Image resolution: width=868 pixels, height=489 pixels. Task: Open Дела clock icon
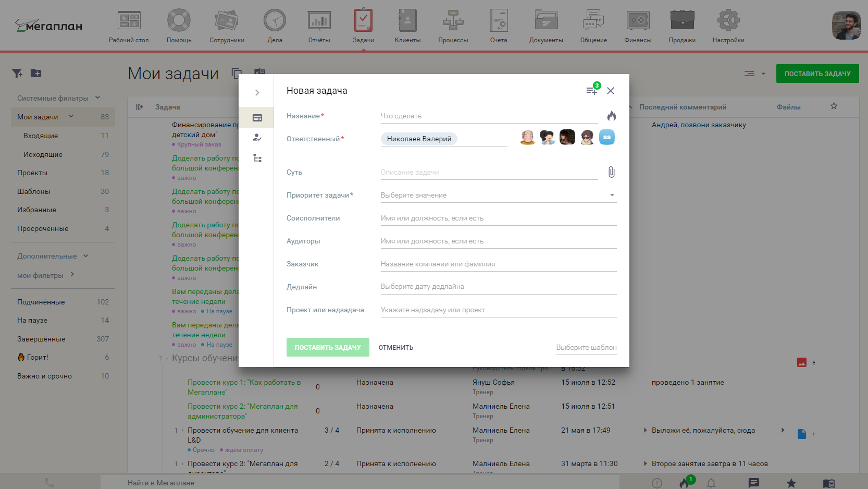click(x=275, y=26)
